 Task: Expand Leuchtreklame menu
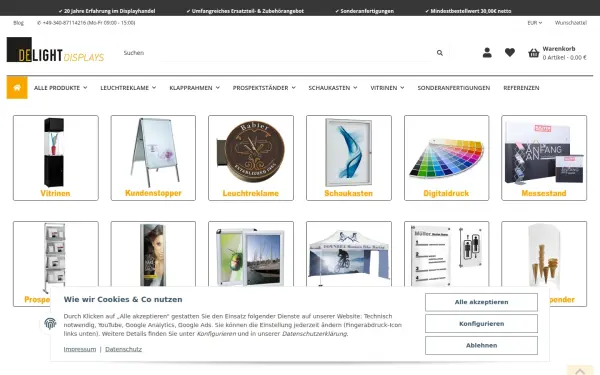click(128, 88)
